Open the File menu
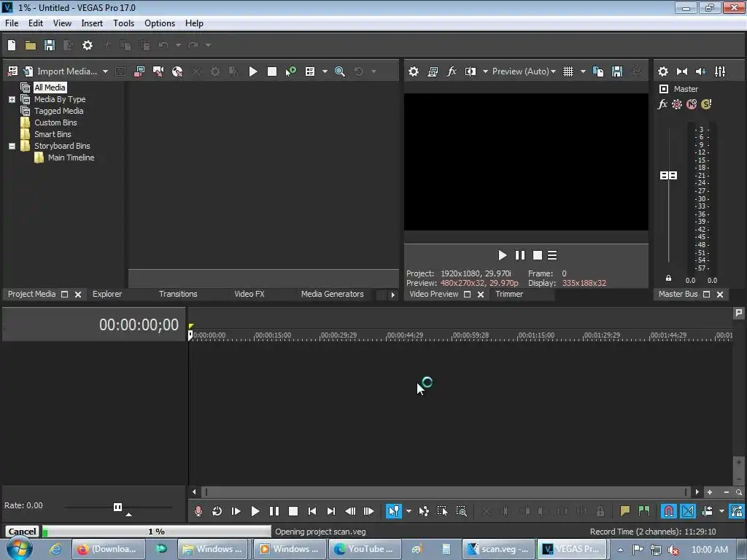747x560 pixels. (x=12, y=23)
